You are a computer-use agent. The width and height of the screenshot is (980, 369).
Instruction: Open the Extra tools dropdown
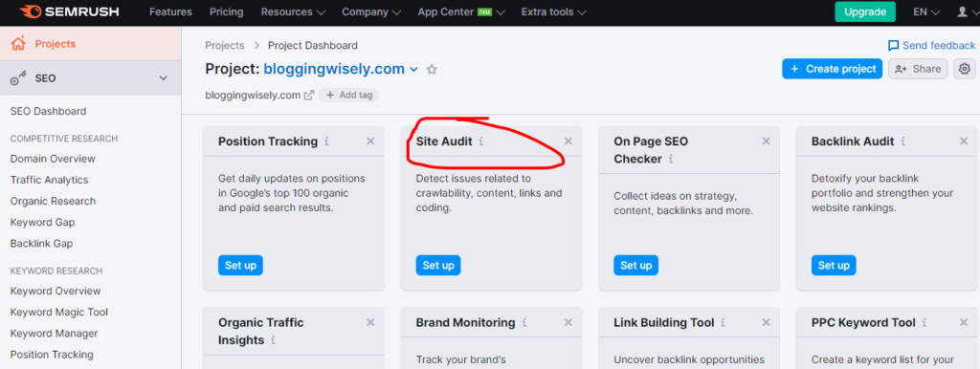pos(554,11)
